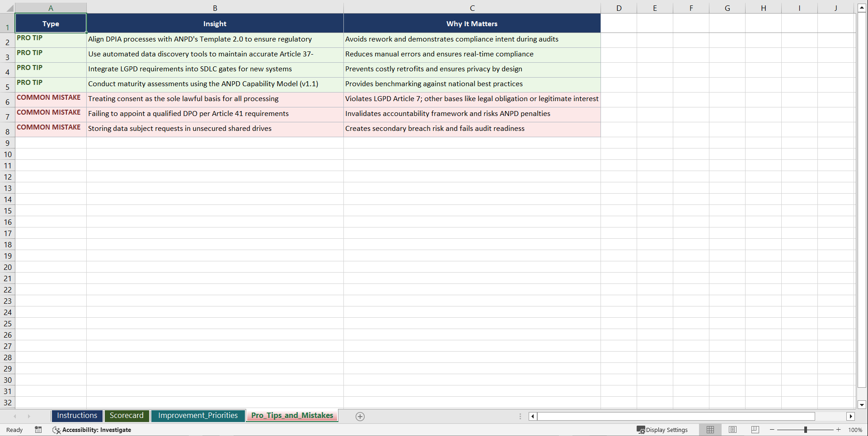Zoom out using the minus icon
Screen dimensions: 868x436
pyautogui.click(x=772, y=430)
